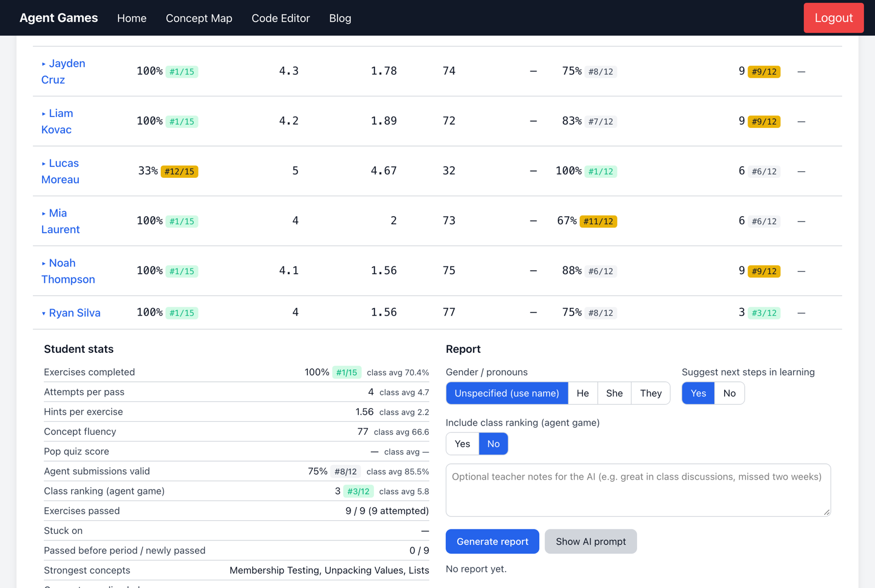Expand Lucas Moreau student details
This screenshot has width=875, height=588.
pyautogui.click(x=60, y=171)
